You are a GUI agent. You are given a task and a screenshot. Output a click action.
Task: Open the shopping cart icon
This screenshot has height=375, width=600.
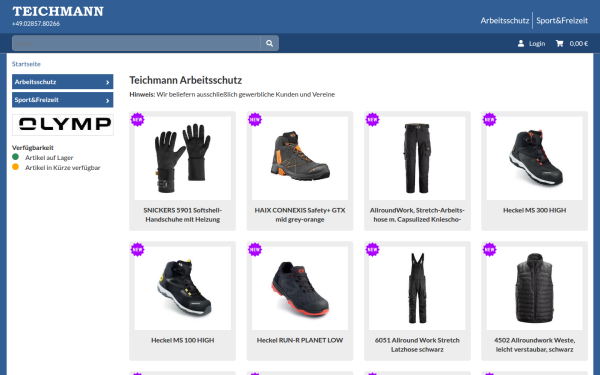tap(559, 44)
